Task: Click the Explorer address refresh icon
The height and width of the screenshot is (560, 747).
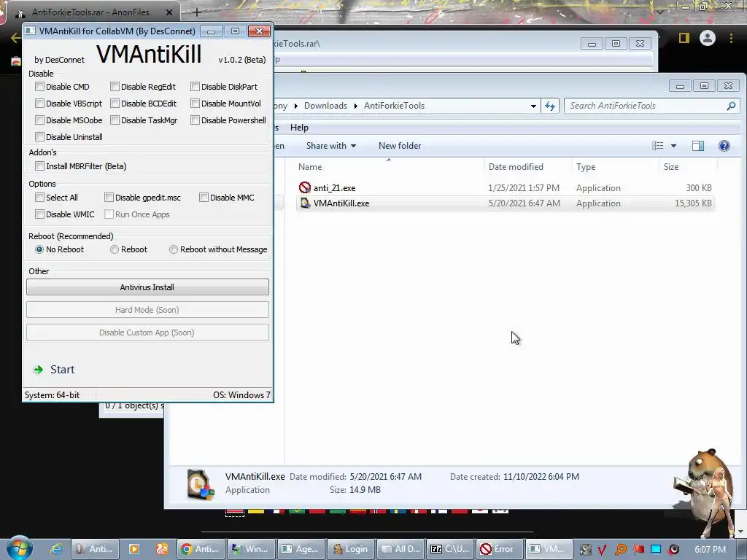Action: click(x=550, y=106)
